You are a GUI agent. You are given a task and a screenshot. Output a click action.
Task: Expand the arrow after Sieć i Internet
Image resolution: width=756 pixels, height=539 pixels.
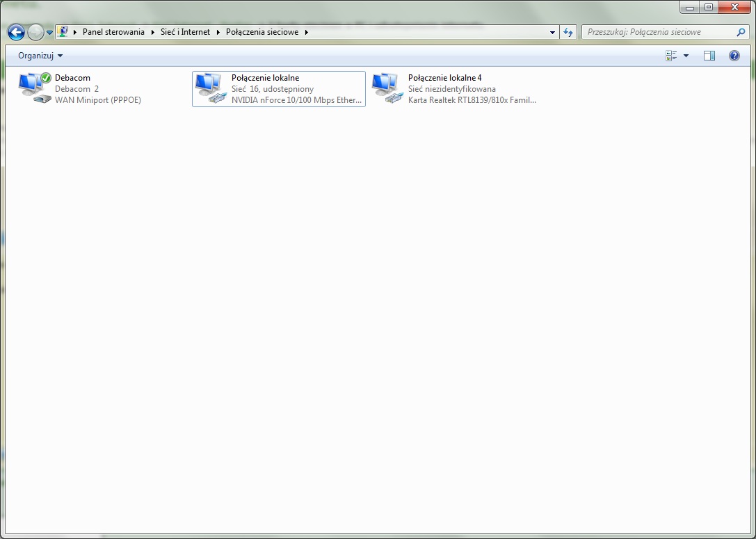click(x=218, y=32)
